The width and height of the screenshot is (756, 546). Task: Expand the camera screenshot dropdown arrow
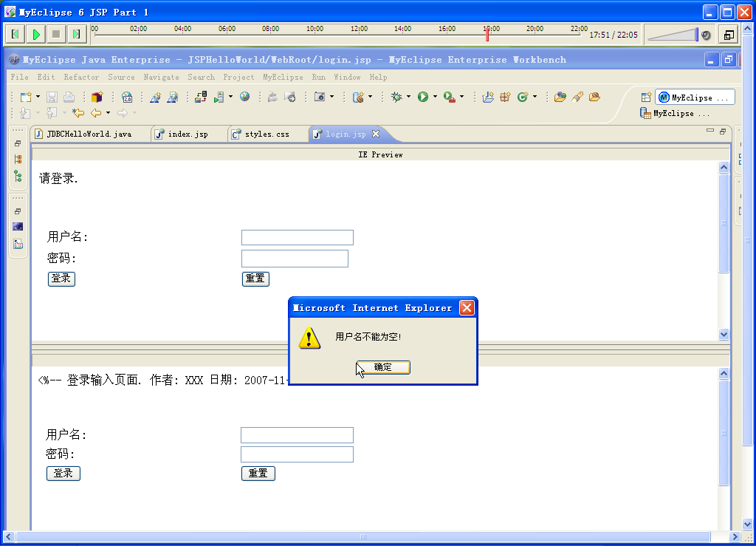click(x=331, y=97)
